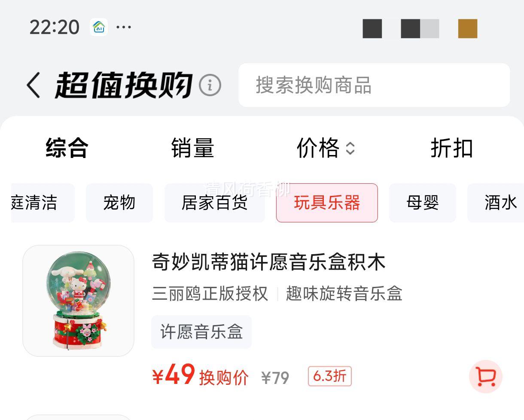
Task: Add the music box to cart
Action: [486, 377]
